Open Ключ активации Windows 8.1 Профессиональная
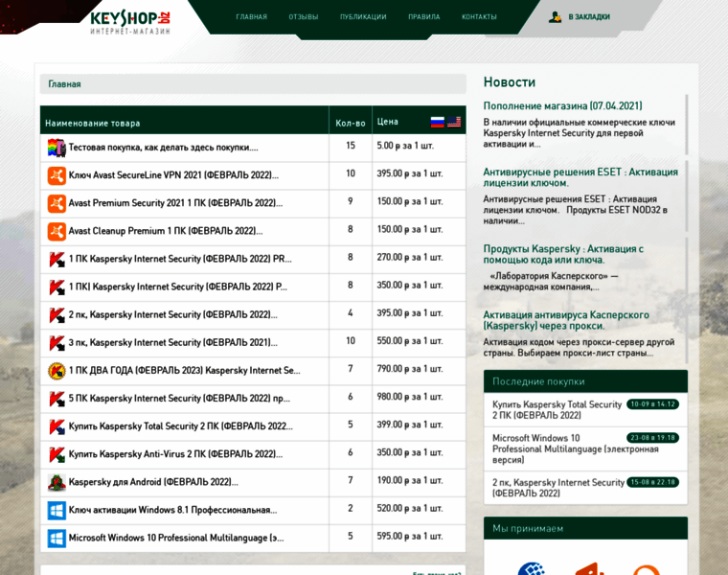The image size is (728, 575). point(172,510)
